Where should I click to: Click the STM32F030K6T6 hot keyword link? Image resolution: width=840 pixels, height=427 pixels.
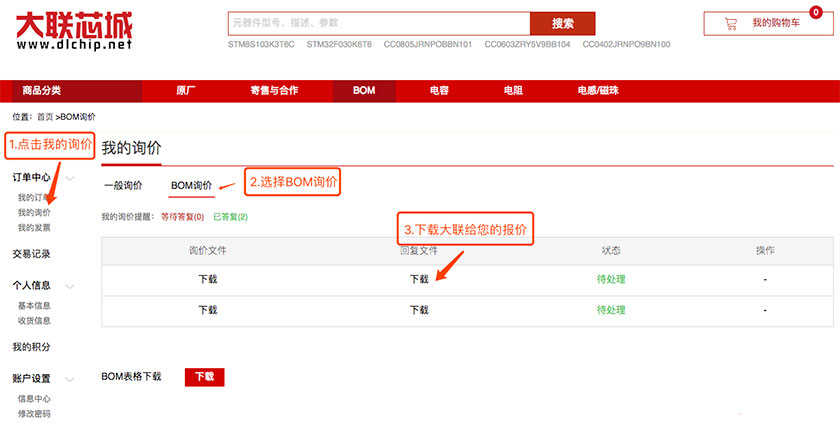point(339,45)
